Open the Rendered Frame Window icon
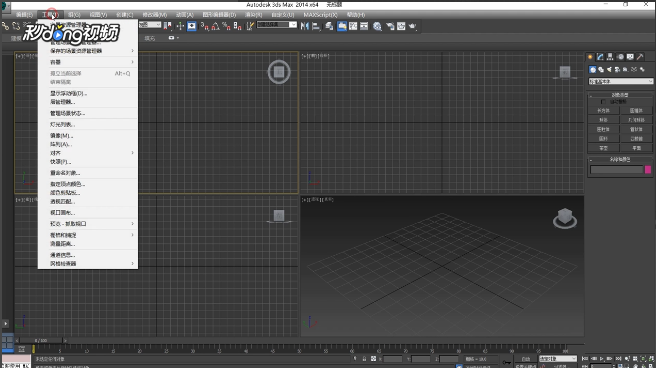The height and width of the screenshot is (368, 656). click(401, 26)
